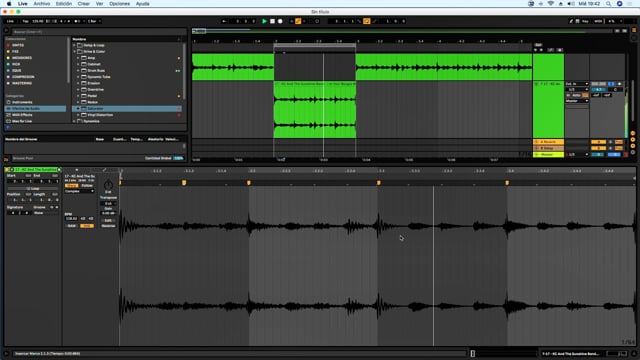Image resolution: width=640 pixels, height=360 pixels.
Task: Click the Saturator device icon
Action: point(84,109)
